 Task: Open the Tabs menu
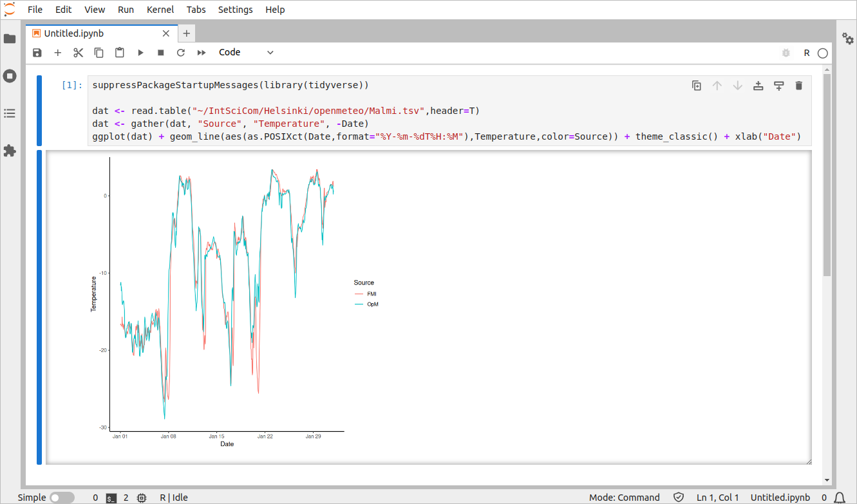pos(196,10)
